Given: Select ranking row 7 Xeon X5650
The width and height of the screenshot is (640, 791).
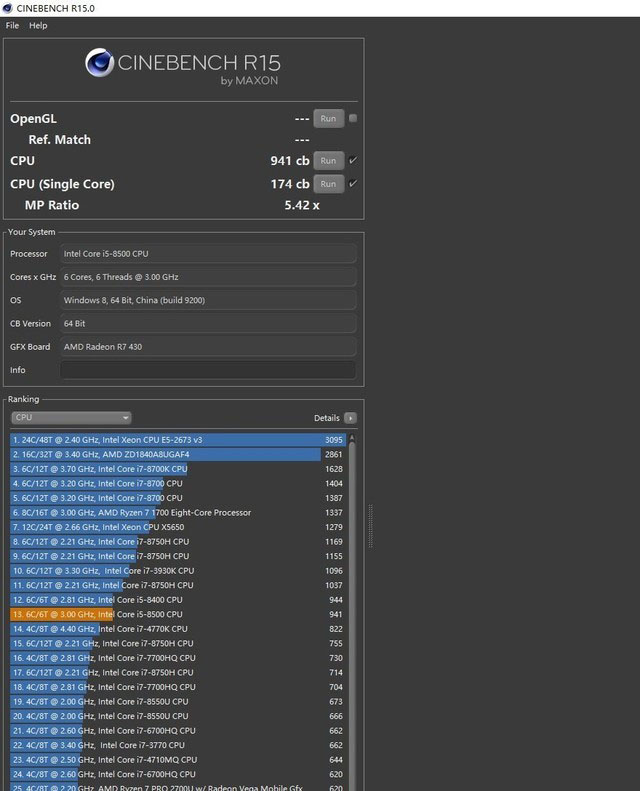Looking at the screenshot, I should 178,527.
